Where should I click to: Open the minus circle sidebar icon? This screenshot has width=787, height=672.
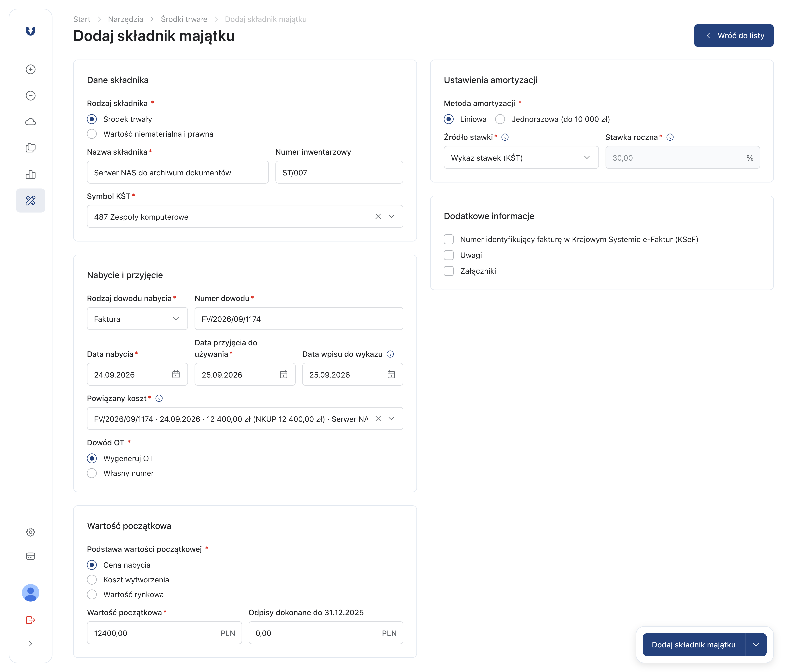30,95
